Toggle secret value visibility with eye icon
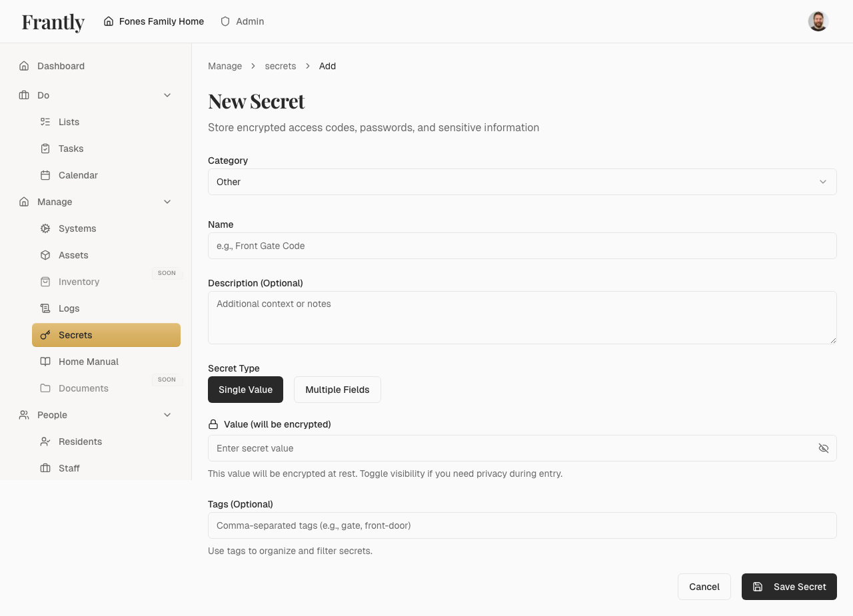853x616 pixels. [824, 448]
